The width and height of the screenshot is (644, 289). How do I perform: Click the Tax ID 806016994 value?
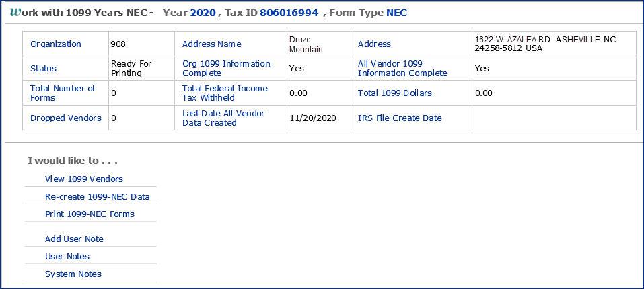pyautogui.click(x=289, y=13)
